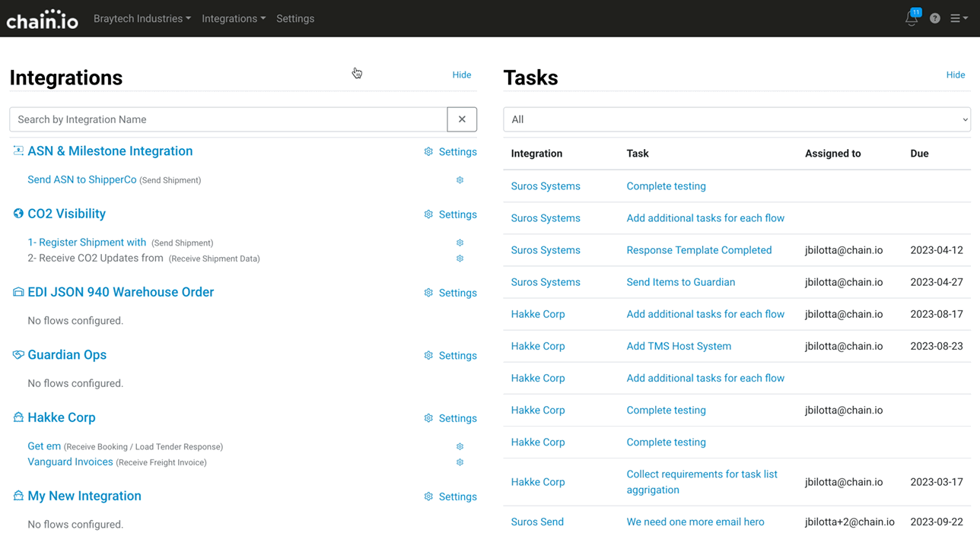Viewport: 980px width, 533px height.
Task: Click the My New Integration icon
Action: click(x=18, y=496)
